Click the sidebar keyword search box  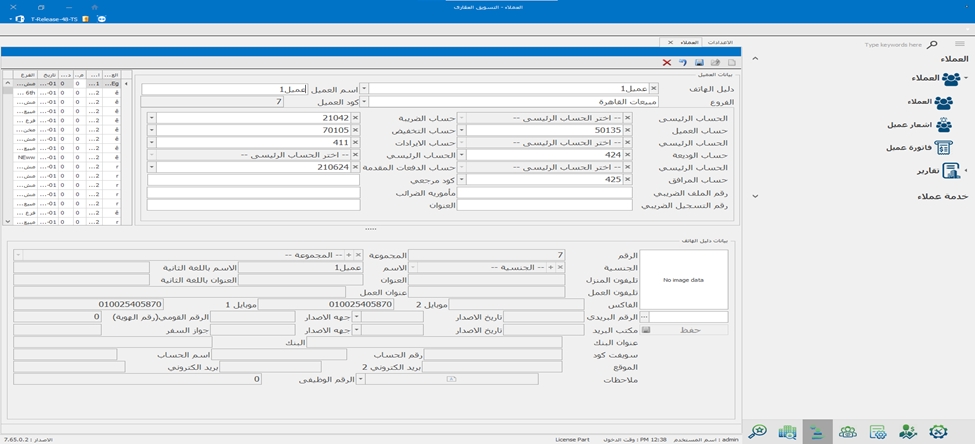pyautogui.click(x=895, y=45)
